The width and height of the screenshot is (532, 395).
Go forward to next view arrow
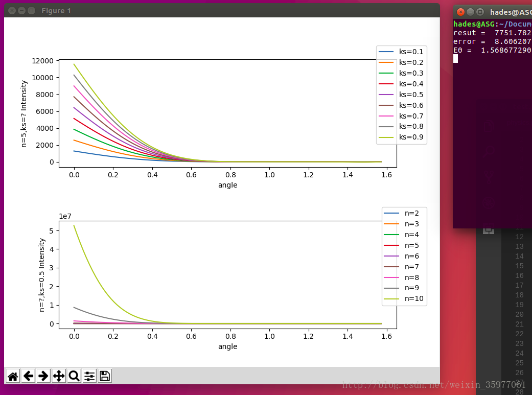click(x=43, y=376)
